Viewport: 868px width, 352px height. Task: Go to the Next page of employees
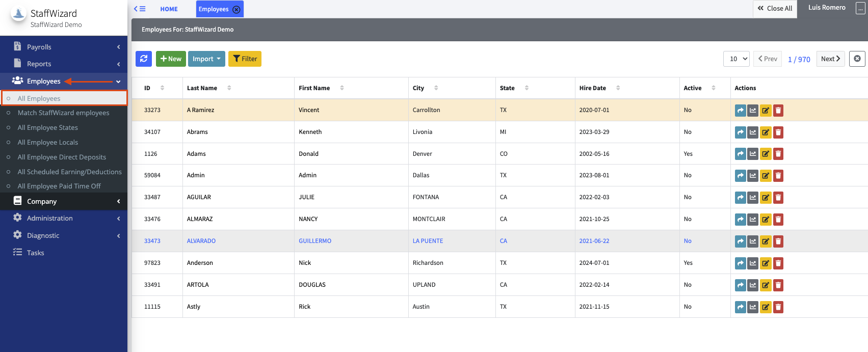[830, 59]
